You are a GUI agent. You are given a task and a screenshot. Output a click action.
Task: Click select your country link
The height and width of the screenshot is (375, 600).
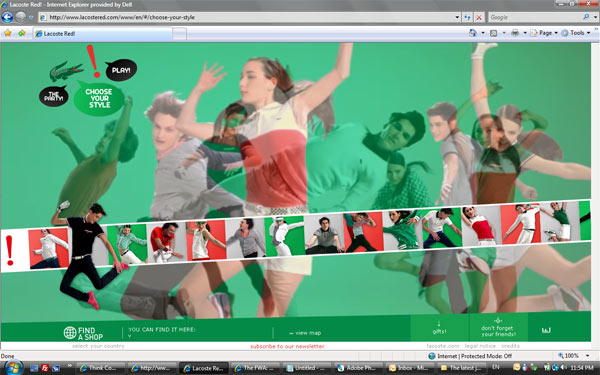point(98,346)
